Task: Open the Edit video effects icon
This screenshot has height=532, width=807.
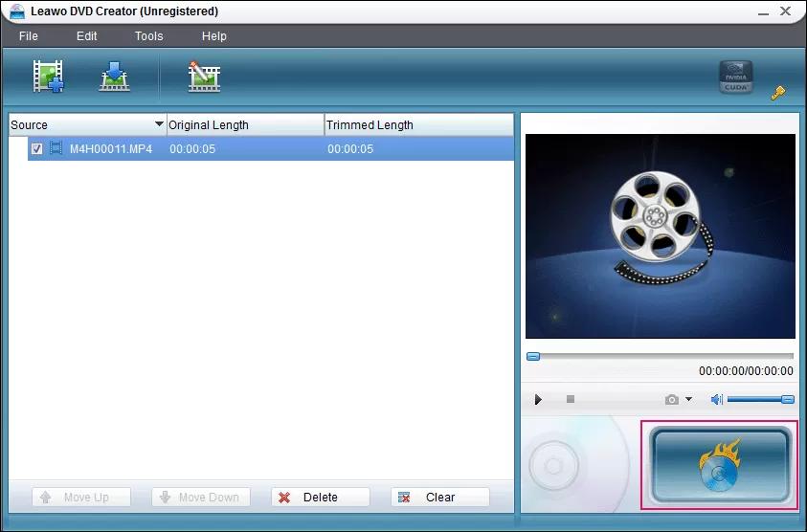Action: pyautogui.click(x=204, y=77)
